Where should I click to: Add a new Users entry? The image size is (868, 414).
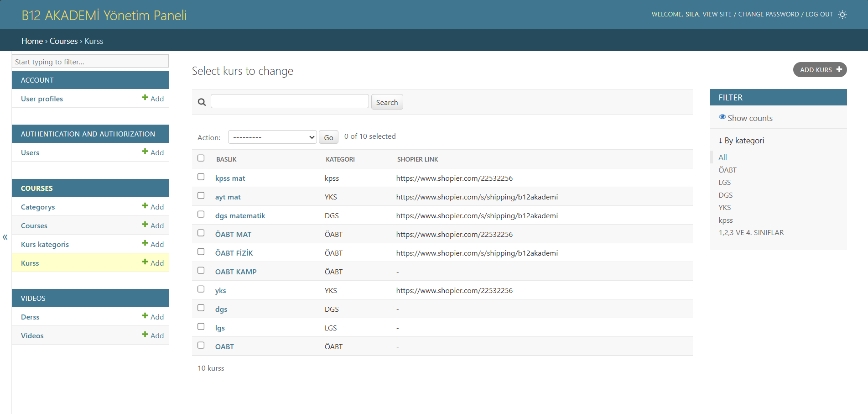click(153, 152)
